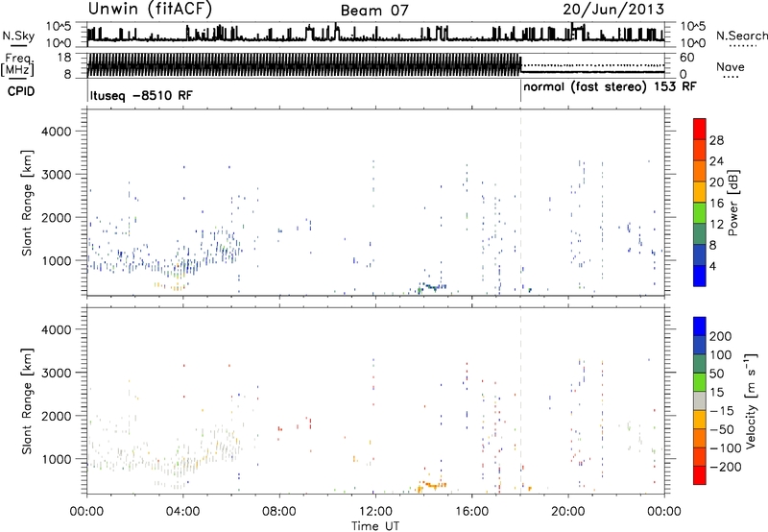Click the '4000' tick of power panel
768x532 pixels.
click(x=57, y=132)
